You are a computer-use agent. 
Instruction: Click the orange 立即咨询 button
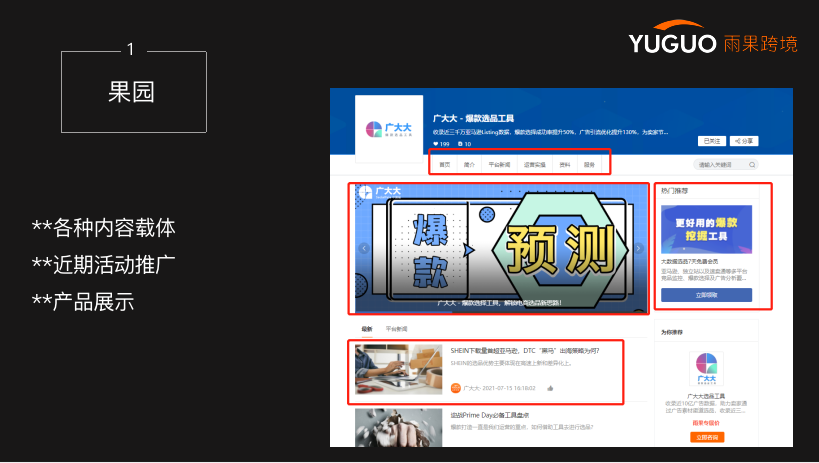tap(707, 437)
